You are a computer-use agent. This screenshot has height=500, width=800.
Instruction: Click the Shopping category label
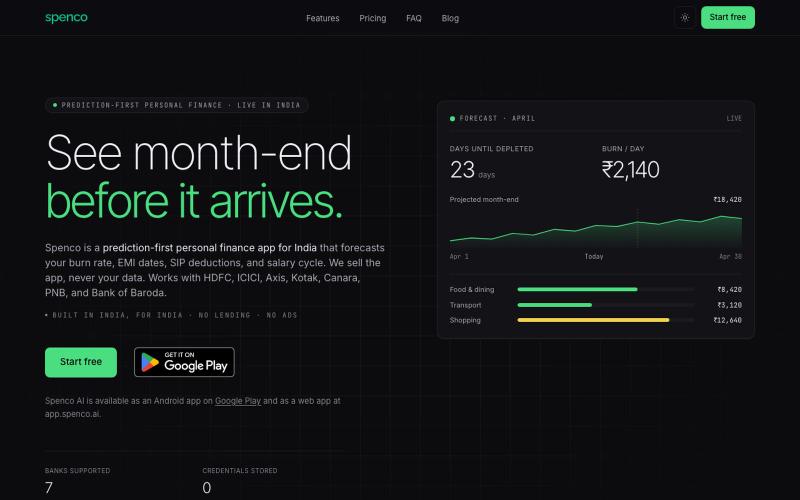[465, 320]
